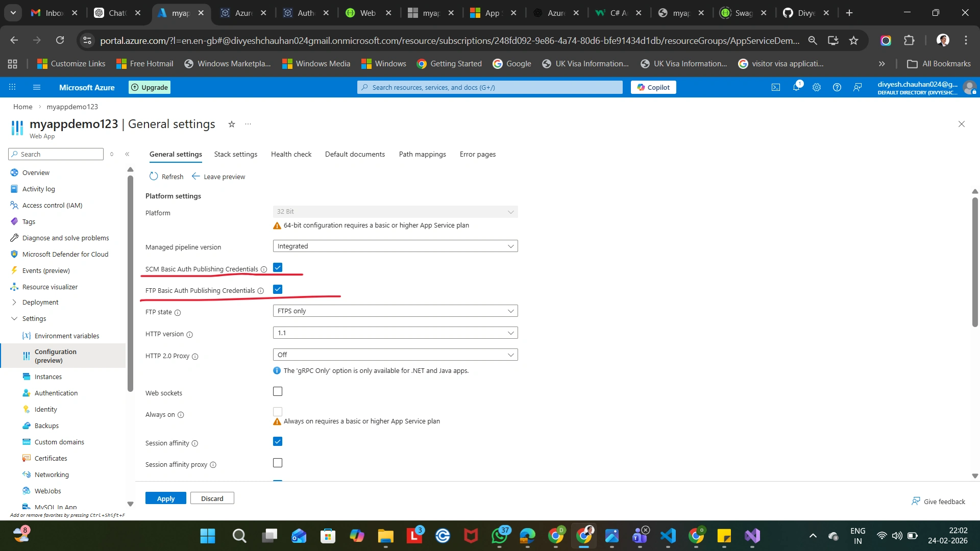Open the HTTP 2.0 Proxy dropdown
Image resolution: width=980 pixels, height=551 pixels.
pyautogui.click(x=396, y=355)
